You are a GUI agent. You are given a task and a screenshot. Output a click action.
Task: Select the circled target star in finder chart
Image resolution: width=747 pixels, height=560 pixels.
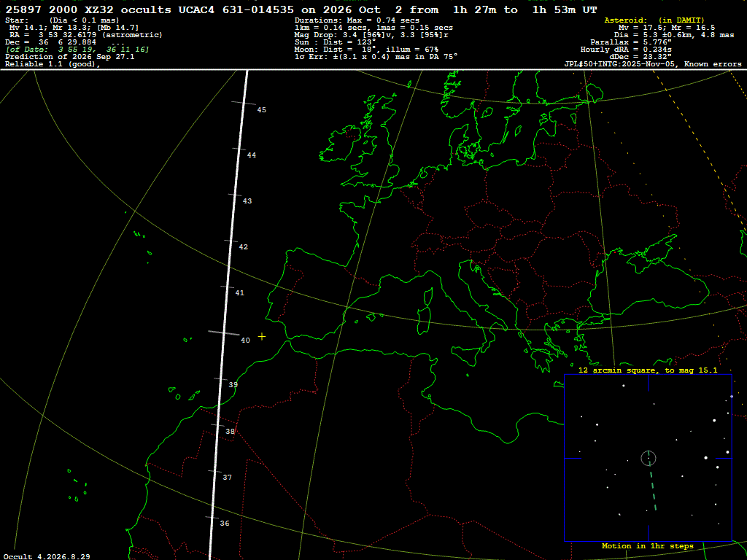tap(649, 458)
